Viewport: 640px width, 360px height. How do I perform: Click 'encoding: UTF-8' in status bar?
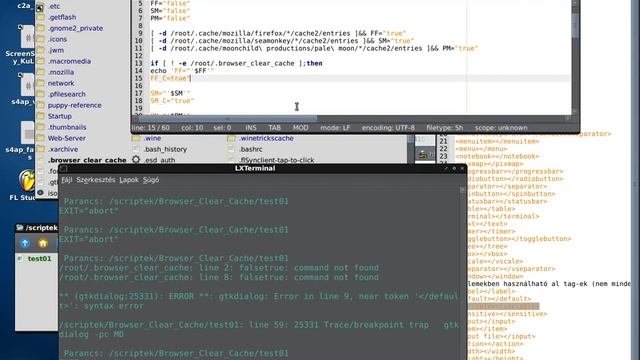pos(388,128)
